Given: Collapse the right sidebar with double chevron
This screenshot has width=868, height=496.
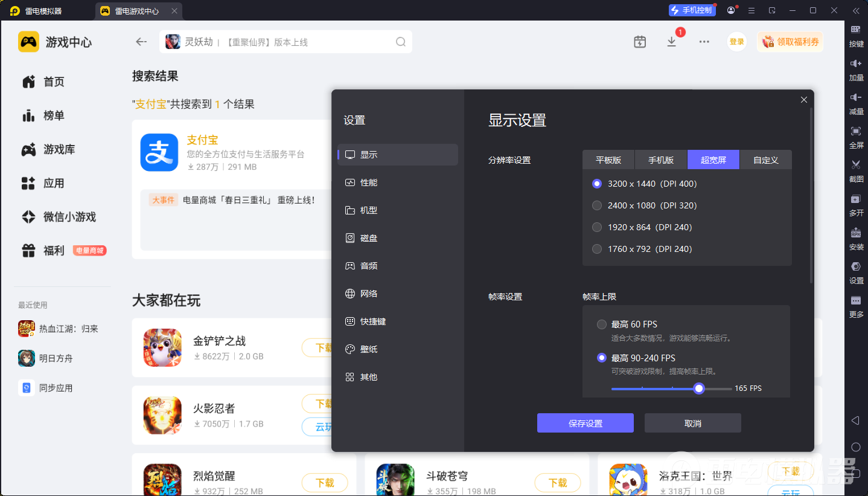Looking at the screenshot, I should pos(856,10).
